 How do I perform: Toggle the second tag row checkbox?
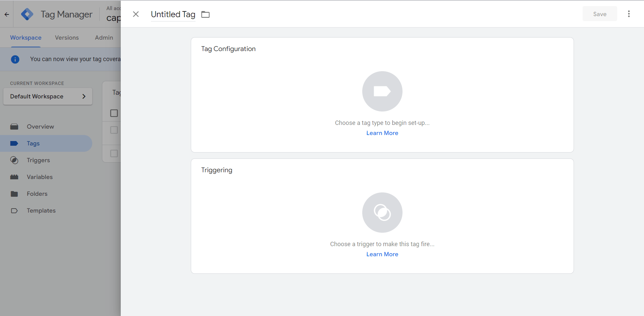point(114,153)
